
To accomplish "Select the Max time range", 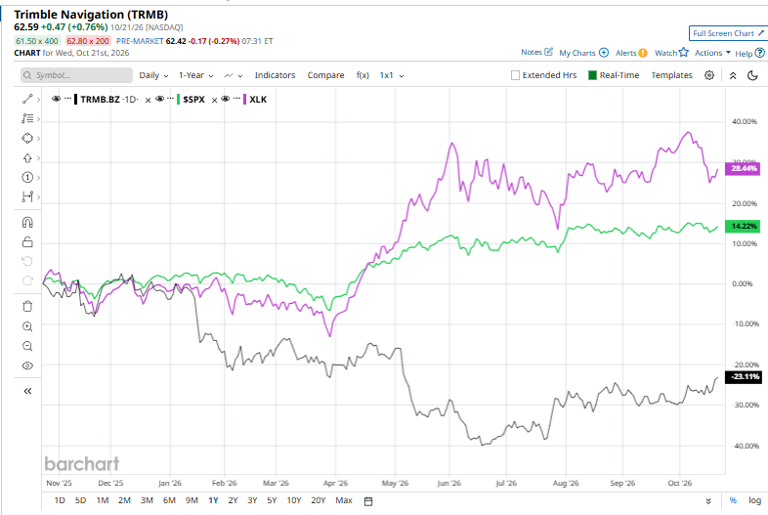I will 344,500.
